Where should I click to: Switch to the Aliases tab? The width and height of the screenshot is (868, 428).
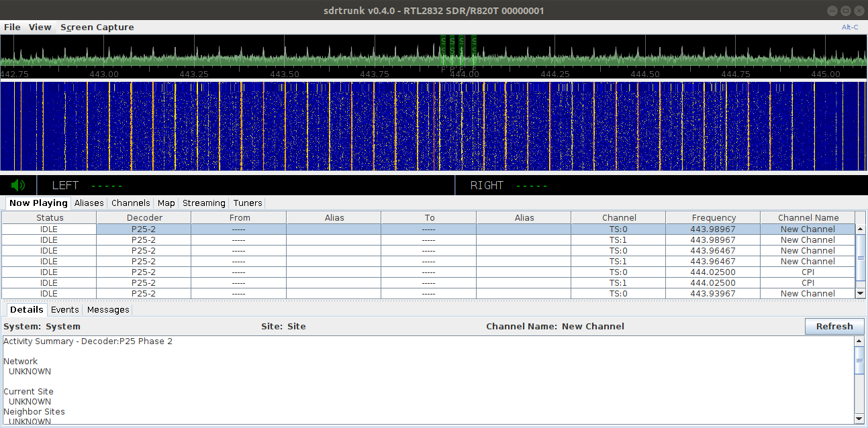coord(89,203)
